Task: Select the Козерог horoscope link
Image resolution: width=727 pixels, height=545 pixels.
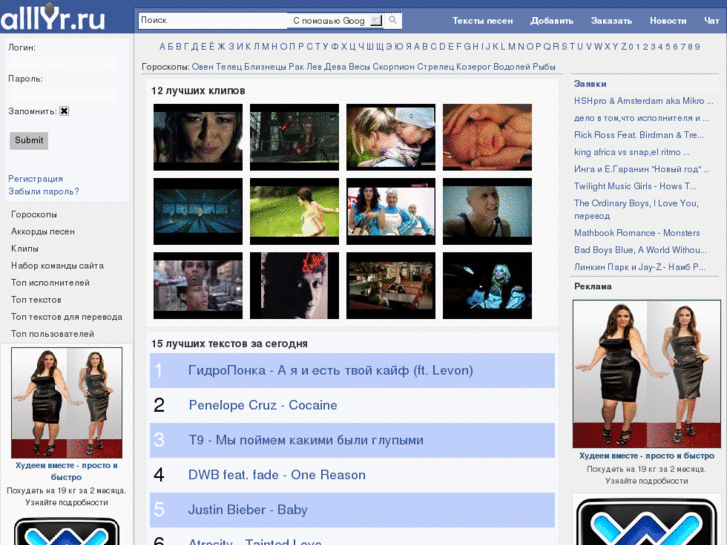Action: point(473,67)
